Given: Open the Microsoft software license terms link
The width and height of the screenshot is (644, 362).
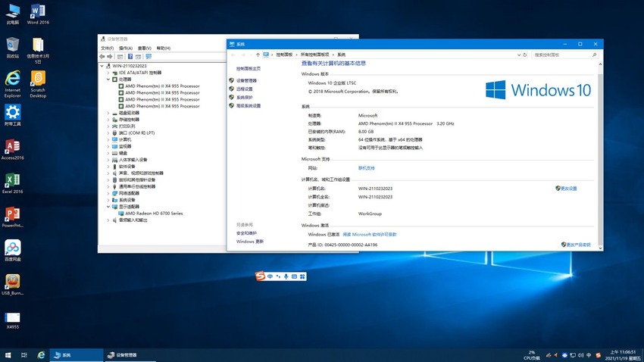Looking at the screenshot, I should pyautogui.click(x=370, y=234).
